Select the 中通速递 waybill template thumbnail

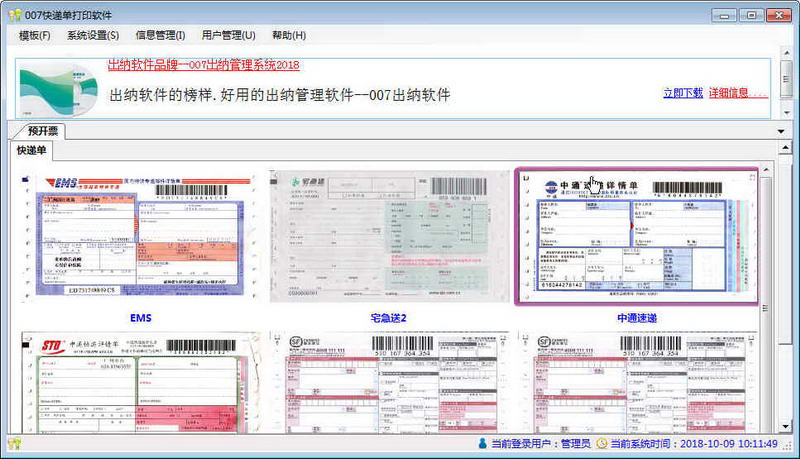pyautogui.click(x=636, y=236)
